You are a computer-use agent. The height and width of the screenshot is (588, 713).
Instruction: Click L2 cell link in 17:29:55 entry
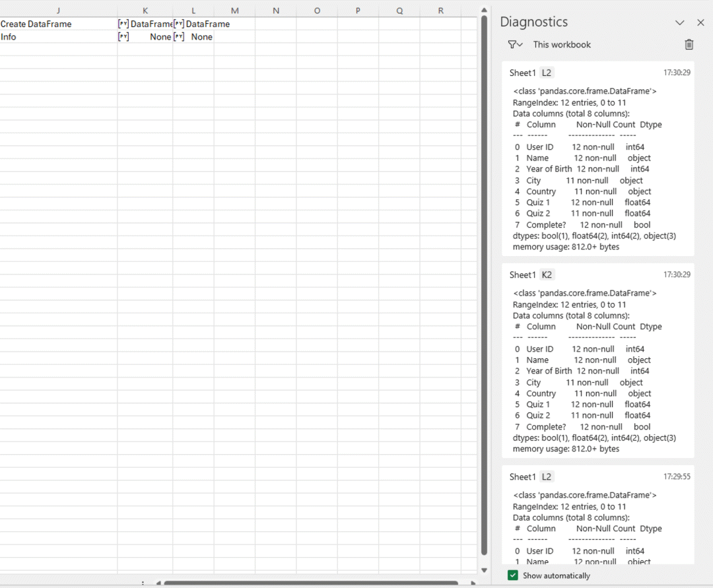point(547,476)
